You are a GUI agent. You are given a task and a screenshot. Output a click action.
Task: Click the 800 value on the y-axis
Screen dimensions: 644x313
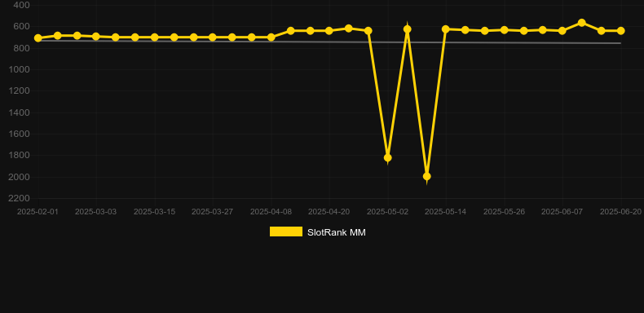pos(21,48)
